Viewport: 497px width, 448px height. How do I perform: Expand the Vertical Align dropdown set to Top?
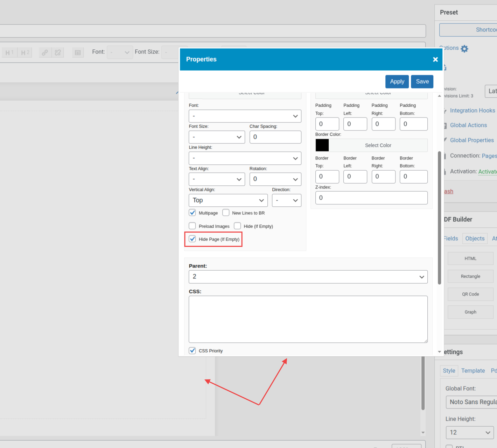(228, 200)
